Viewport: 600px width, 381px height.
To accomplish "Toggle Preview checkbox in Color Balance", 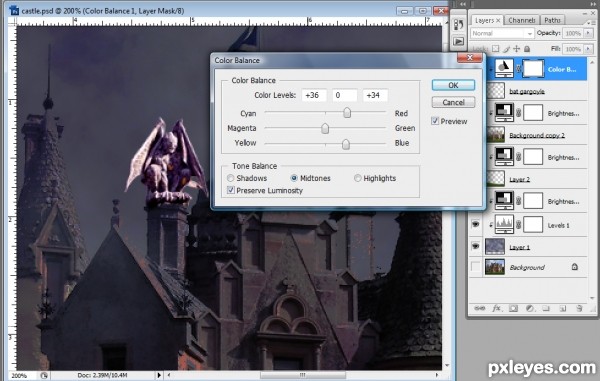I will tap(435, 121).
